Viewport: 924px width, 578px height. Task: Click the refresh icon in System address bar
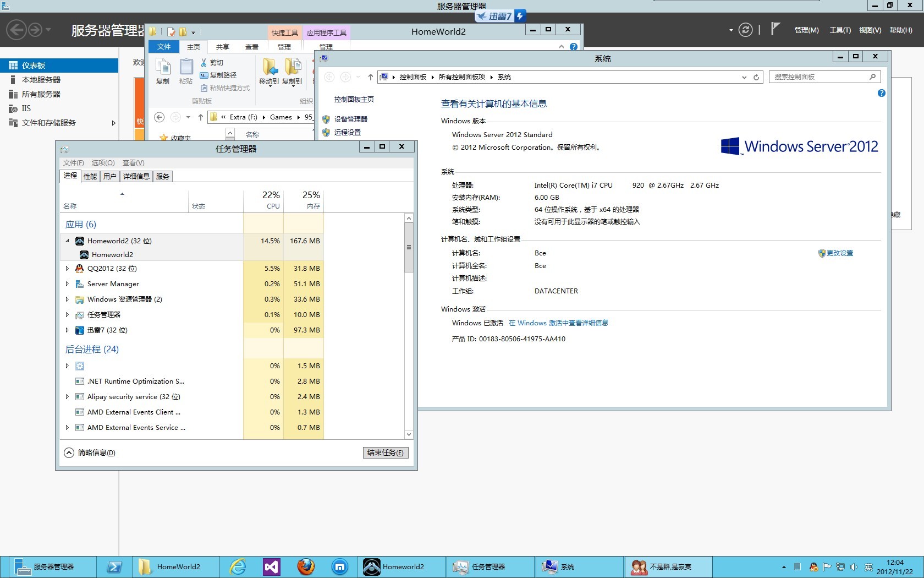click(756, 77)
